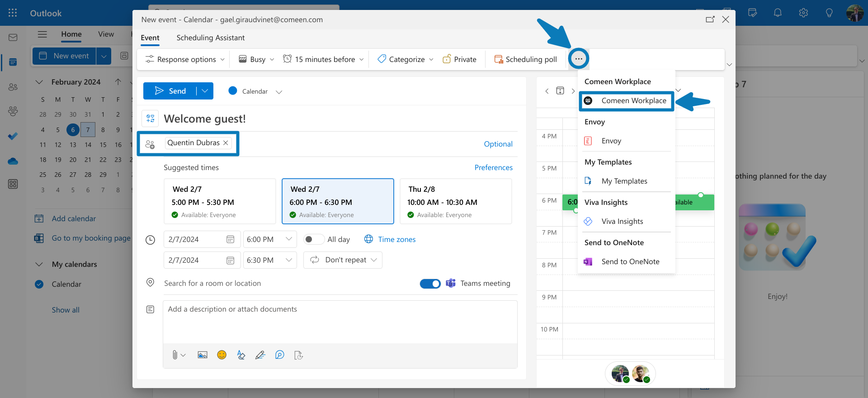Click the notifications bell icon
Image resolution: width=868 pixels, height=398 pixels.
[x=778, y=13]
